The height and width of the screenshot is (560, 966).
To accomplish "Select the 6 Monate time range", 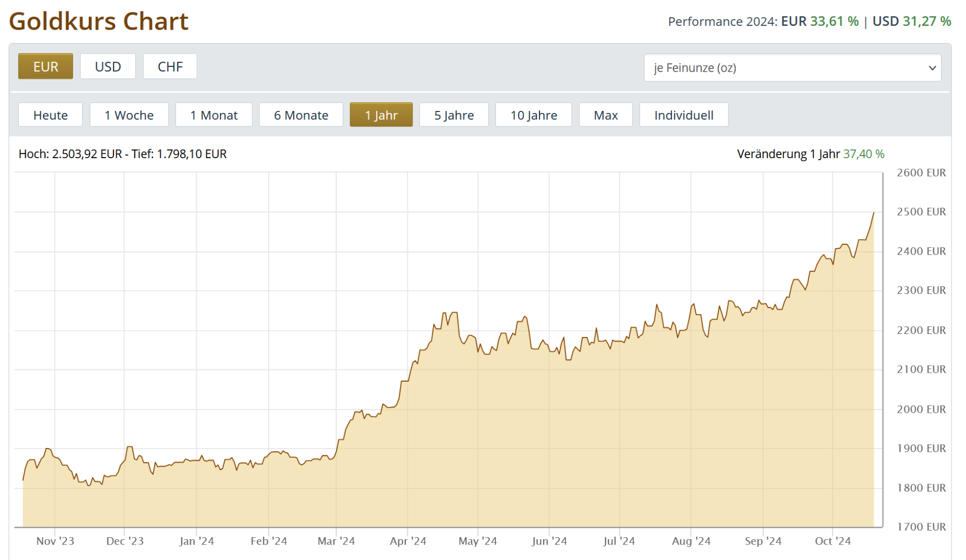I will point(301,115).
